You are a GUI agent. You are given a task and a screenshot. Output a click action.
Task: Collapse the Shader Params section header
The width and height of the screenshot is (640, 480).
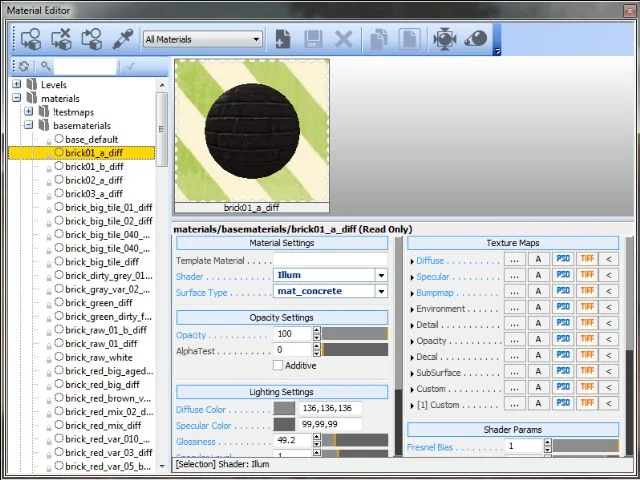pos(513,429)
